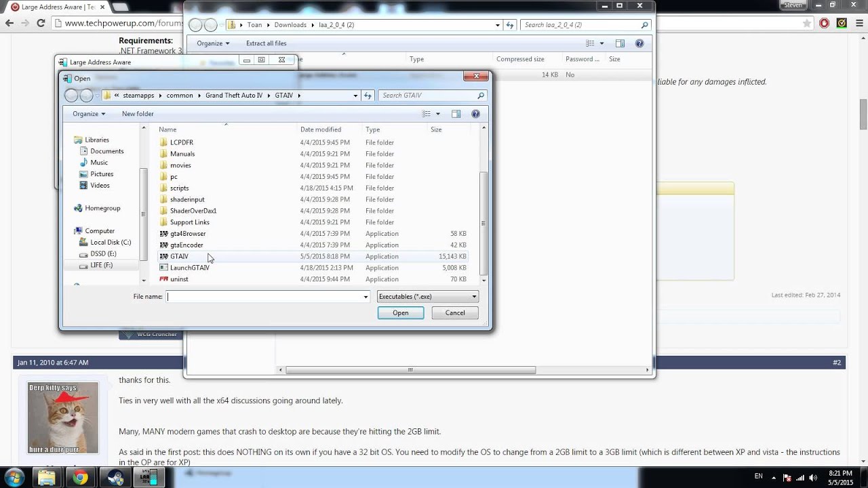Click the forward arrow in Open dialog
The height and width of the screenshot is (488, 868).
(x=86, y=96)
